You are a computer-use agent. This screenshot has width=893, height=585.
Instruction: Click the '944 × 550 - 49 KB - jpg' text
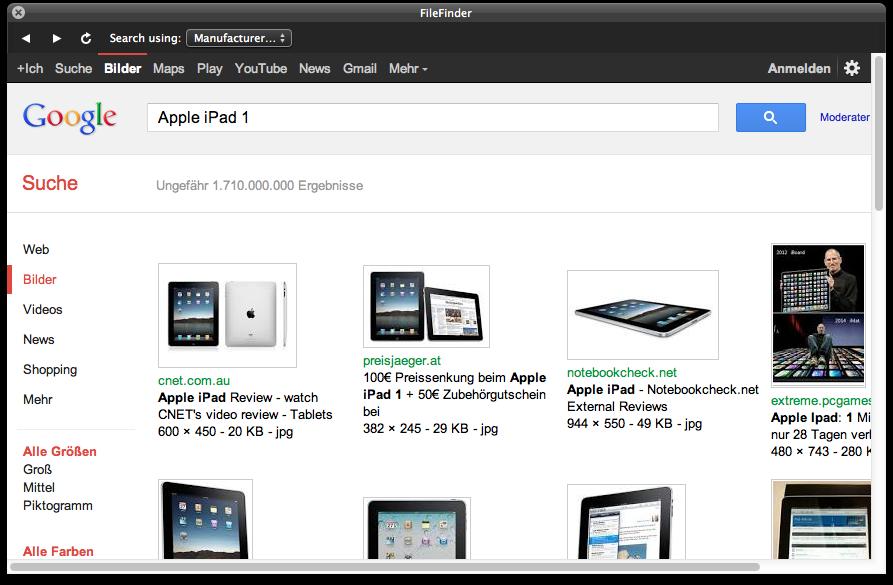point(634,424)
